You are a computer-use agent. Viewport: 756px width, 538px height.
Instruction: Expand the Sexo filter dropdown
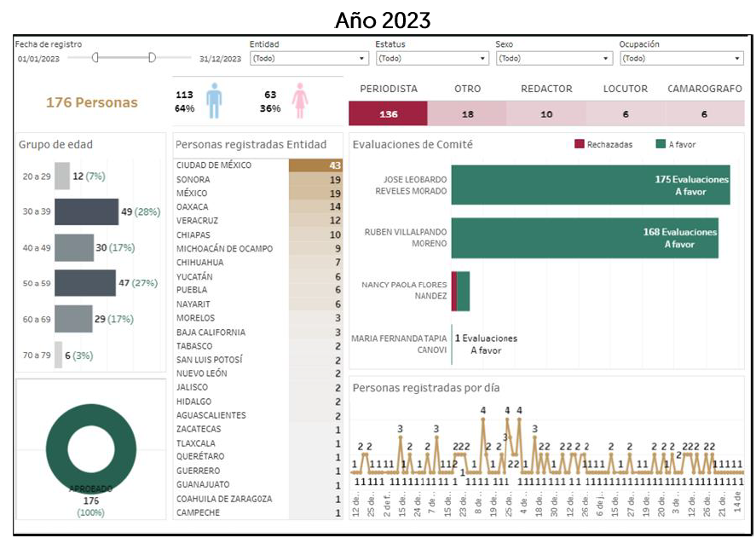click(553, 59)
